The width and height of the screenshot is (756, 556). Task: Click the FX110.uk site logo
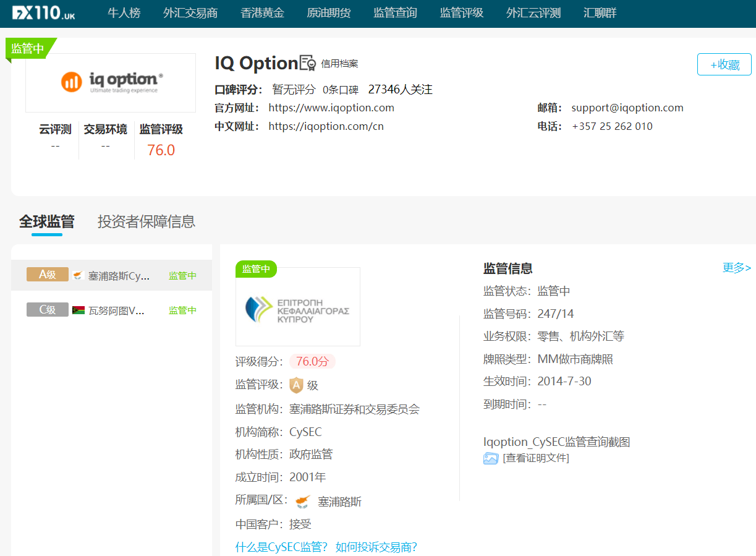[43, 12]
